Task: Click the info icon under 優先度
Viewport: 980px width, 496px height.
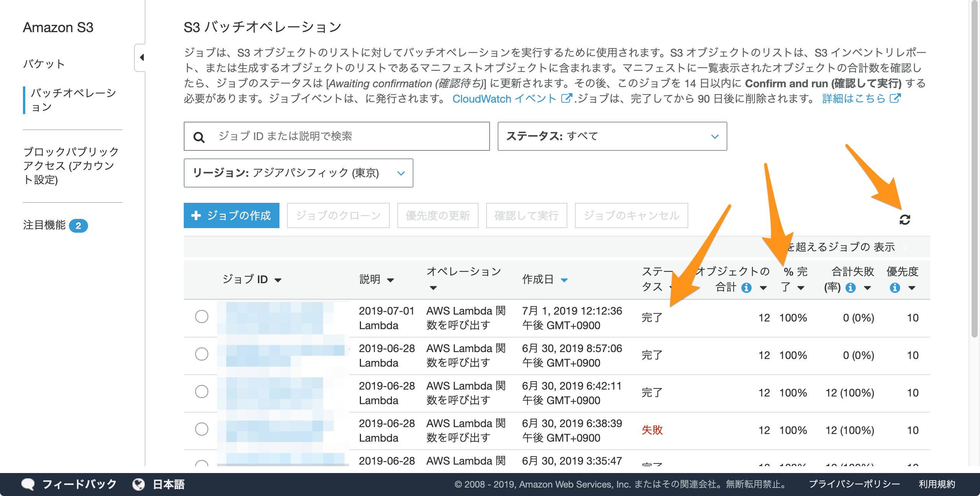Action: click(895, 288)
